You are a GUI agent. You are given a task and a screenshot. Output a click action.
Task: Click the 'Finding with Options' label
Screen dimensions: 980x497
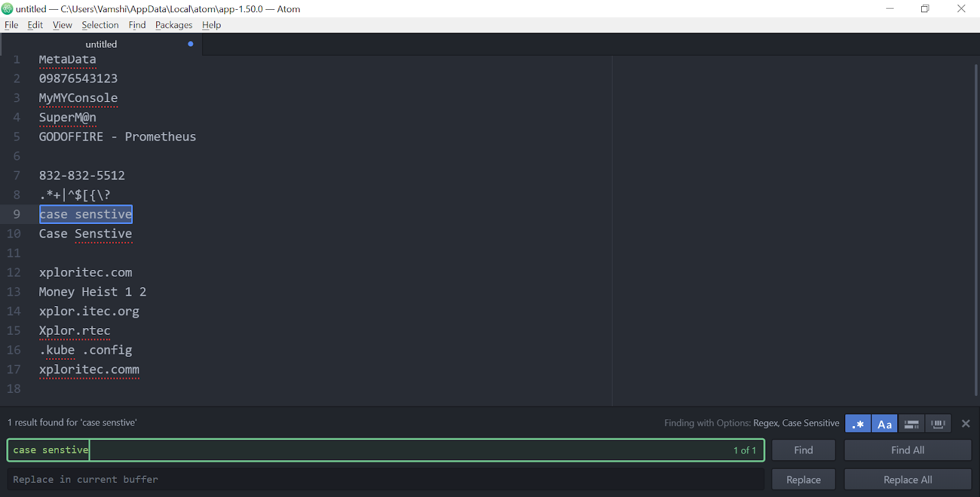tap(707, 423)
